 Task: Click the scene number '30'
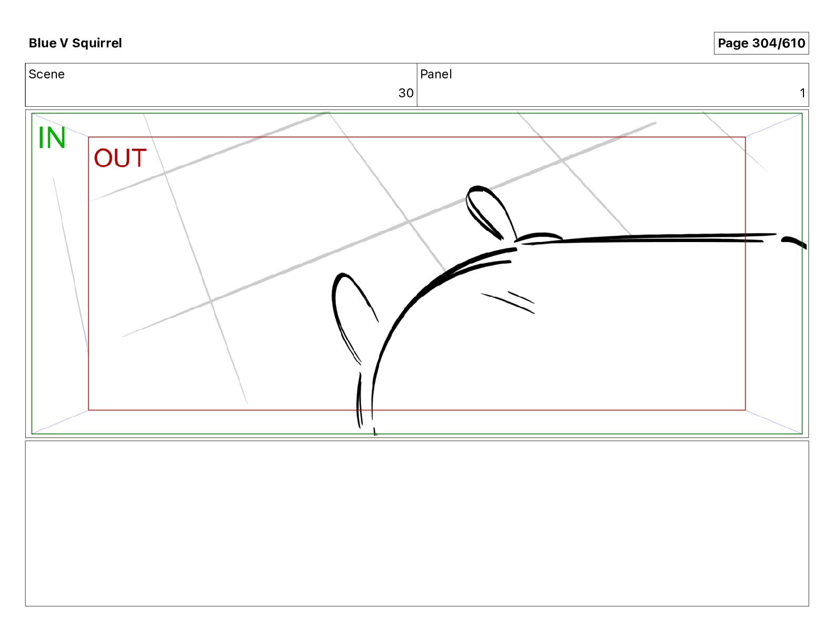tap(405, 93)
